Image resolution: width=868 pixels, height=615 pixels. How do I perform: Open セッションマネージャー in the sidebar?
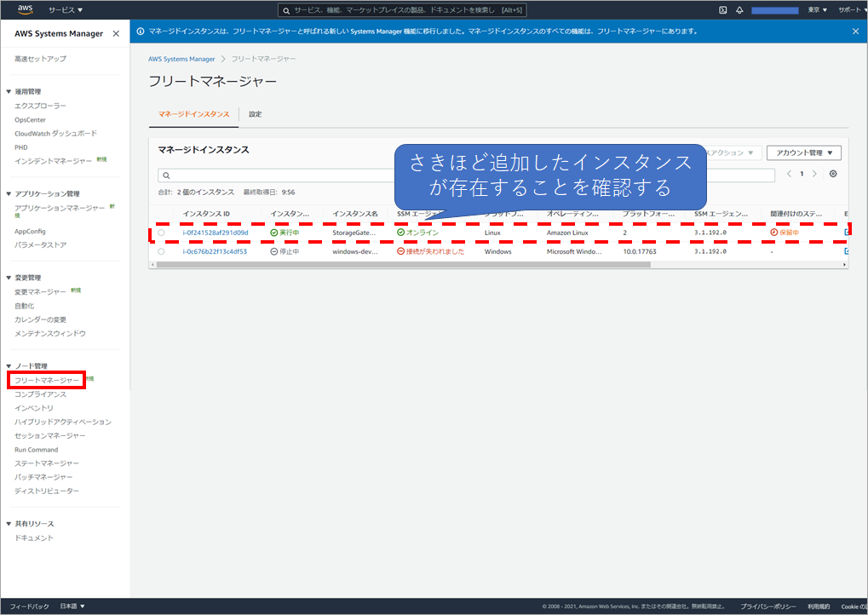pyautogui.click(x=50, y=435)
